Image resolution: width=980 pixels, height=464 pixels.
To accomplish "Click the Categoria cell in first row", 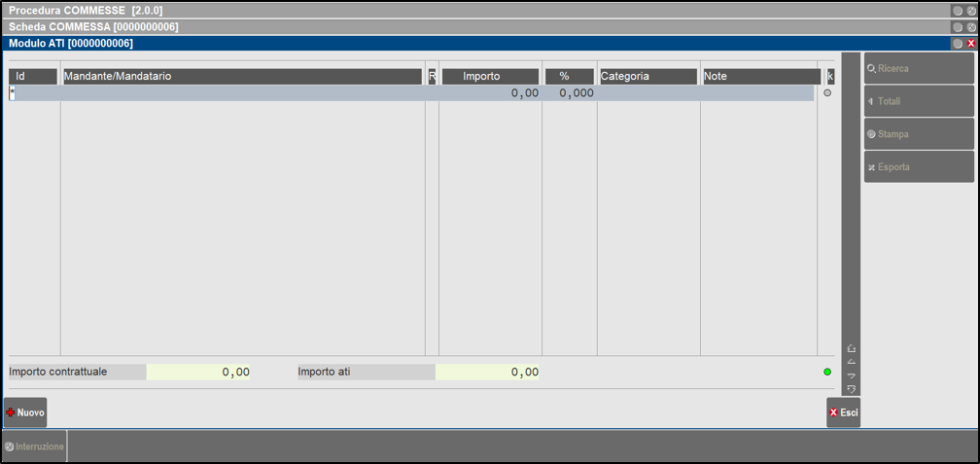I will pyautogui.click(x=647, y=93).
